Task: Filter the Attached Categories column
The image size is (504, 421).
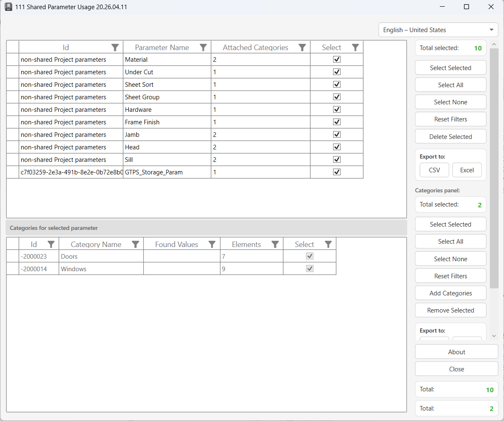Action: point(302,47)
